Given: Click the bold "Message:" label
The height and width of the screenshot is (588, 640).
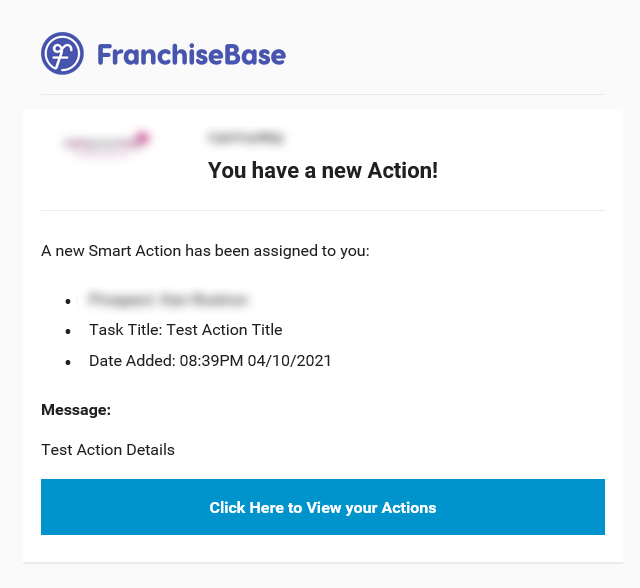Looking at the screenshot, I should point(76,409).
